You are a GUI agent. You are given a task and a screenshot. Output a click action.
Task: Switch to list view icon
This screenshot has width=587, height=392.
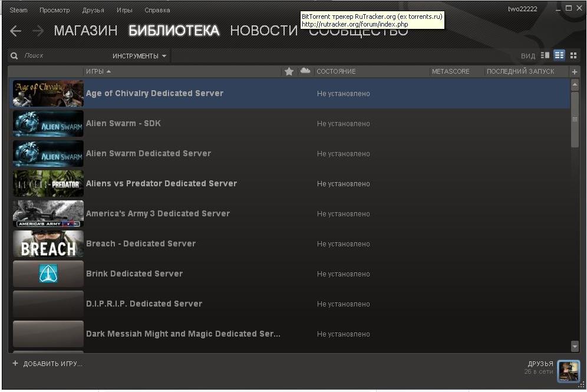coord(559,55)
